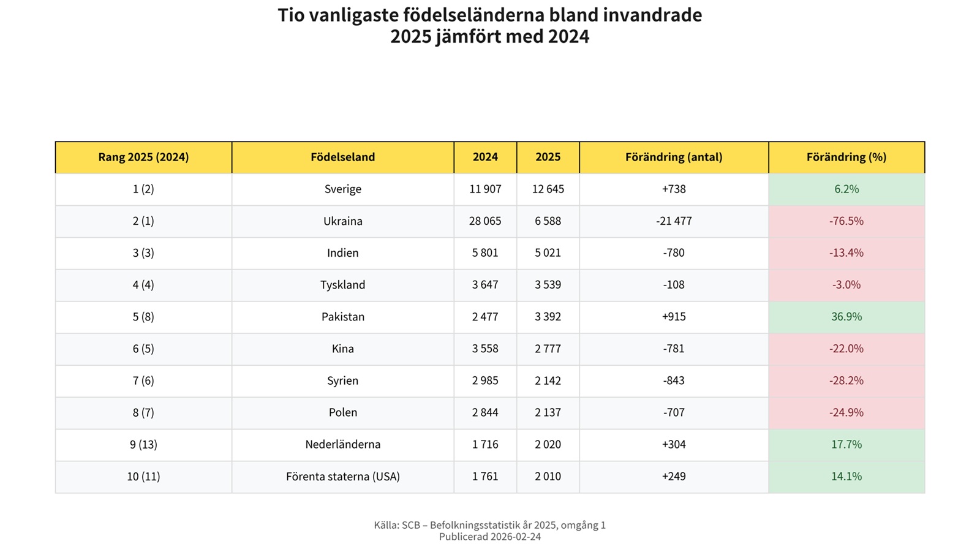
Task: Click the table title heading
Action: coord(489,26)
